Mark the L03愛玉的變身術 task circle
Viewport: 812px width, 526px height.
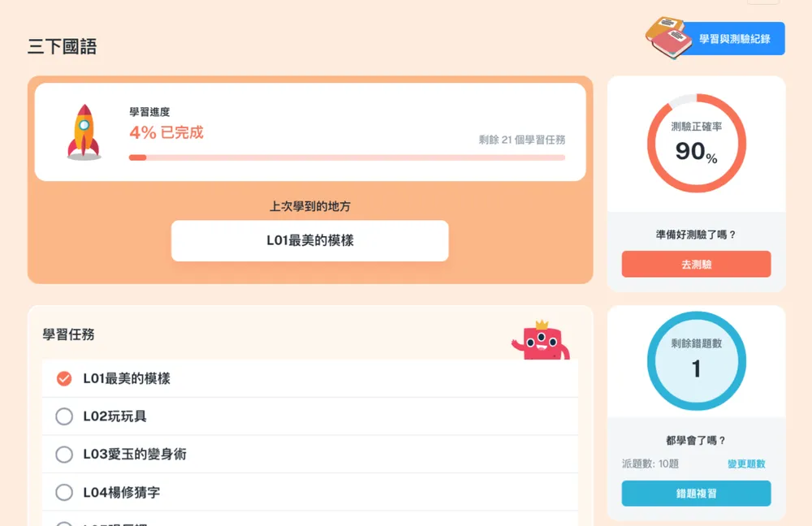click(x=64, y=455)
